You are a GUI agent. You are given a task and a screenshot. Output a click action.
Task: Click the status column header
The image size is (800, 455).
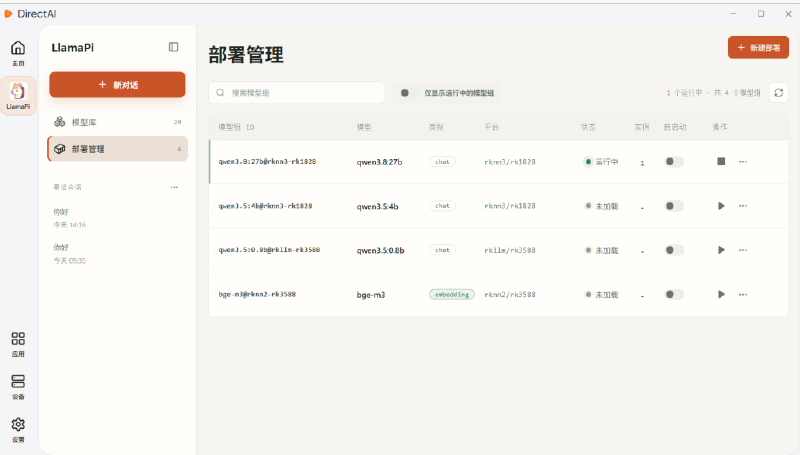pyautogui.click(x=588, y=127)
